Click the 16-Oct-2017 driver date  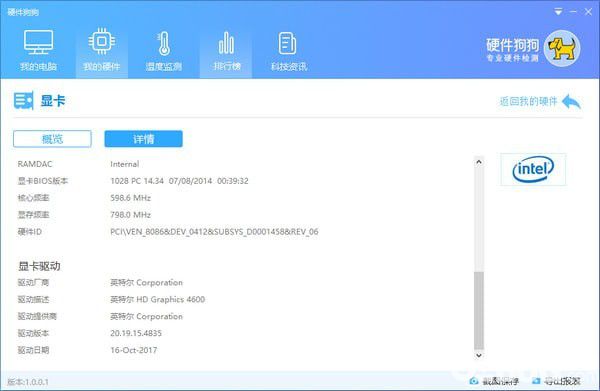click(134, 350)
